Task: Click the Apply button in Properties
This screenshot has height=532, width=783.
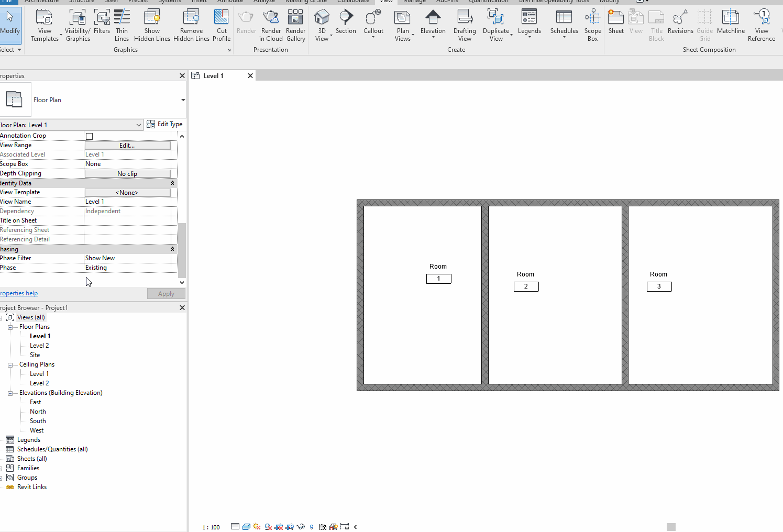Action: coord(166,293)
